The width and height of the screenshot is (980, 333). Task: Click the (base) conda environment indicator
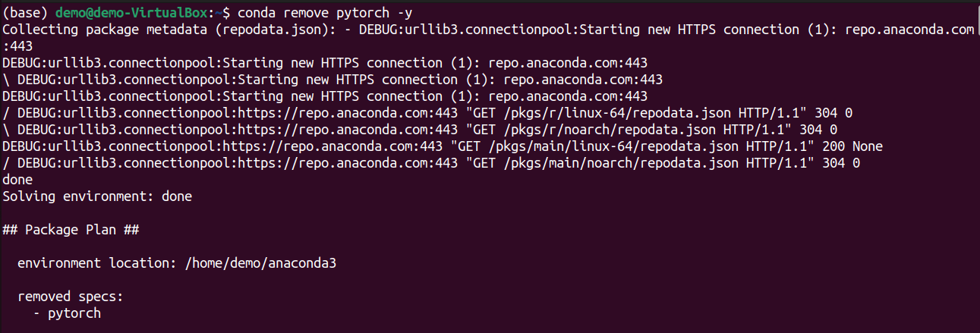tap(25, 12)
